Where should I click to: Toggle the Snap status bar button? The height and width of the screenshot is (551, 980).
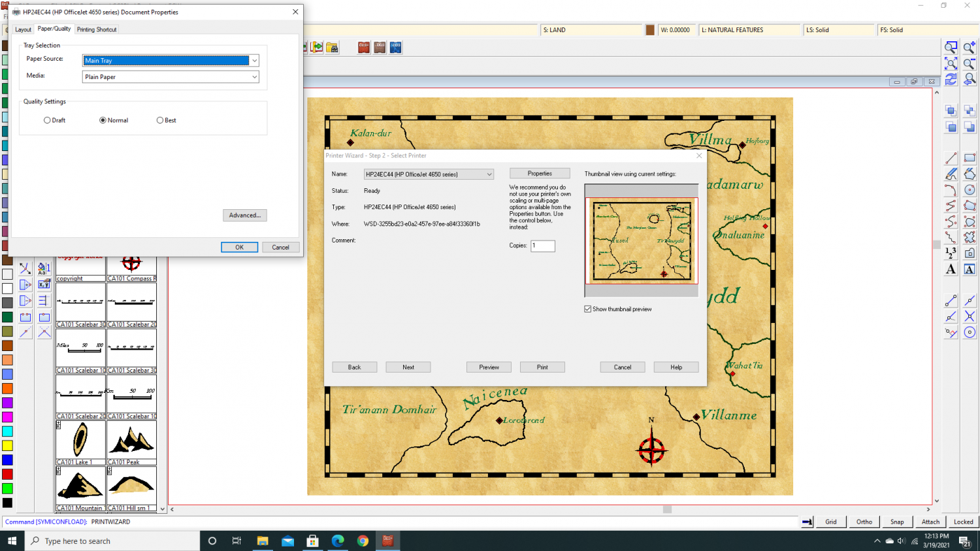click(897, 522)
